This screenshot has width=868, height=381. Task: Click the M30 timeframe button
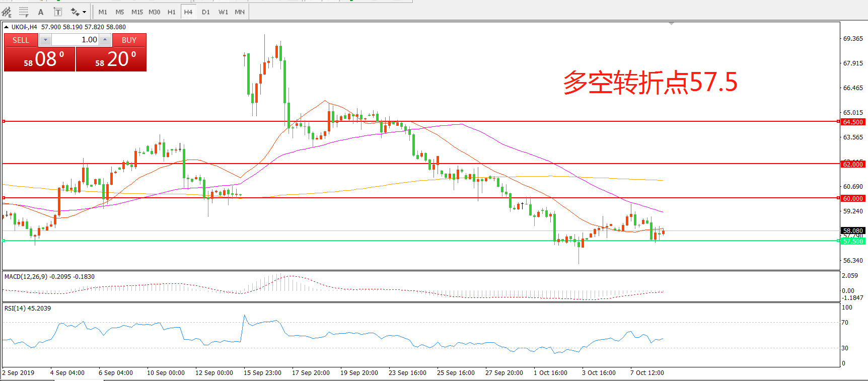point(154,12)
